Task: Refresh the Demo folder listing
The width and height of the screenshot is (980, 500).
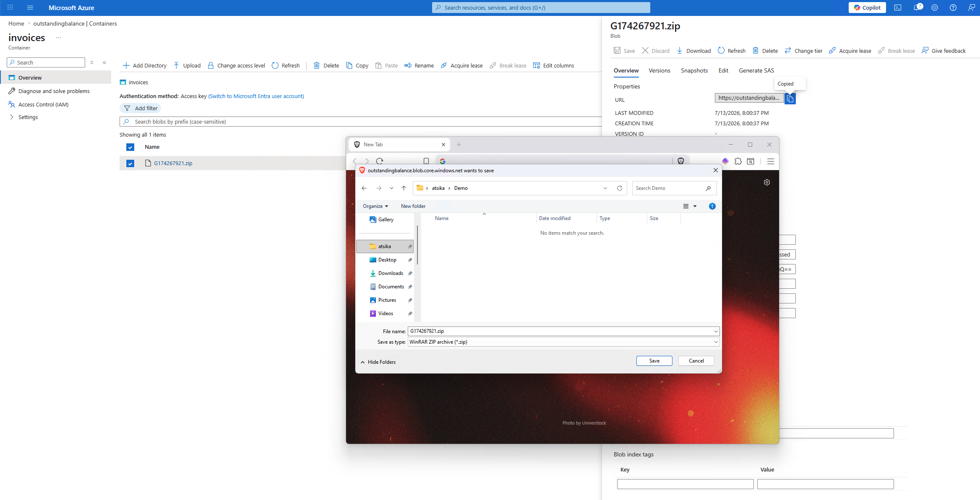Action: [x=620, y=188]
